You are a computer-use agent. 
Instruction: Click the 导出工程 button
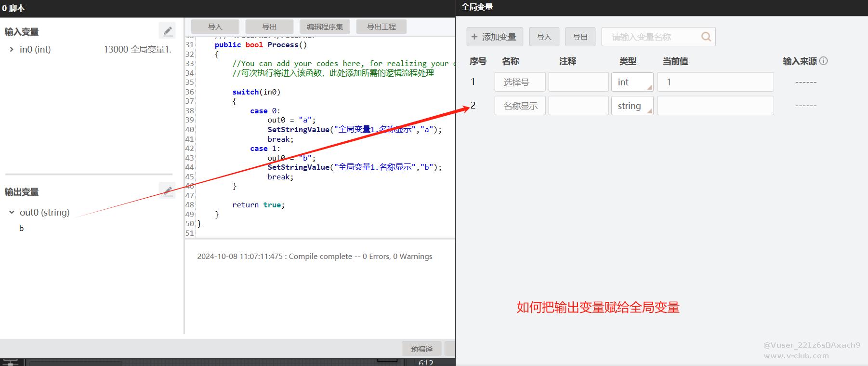click(x=381, y=27)
